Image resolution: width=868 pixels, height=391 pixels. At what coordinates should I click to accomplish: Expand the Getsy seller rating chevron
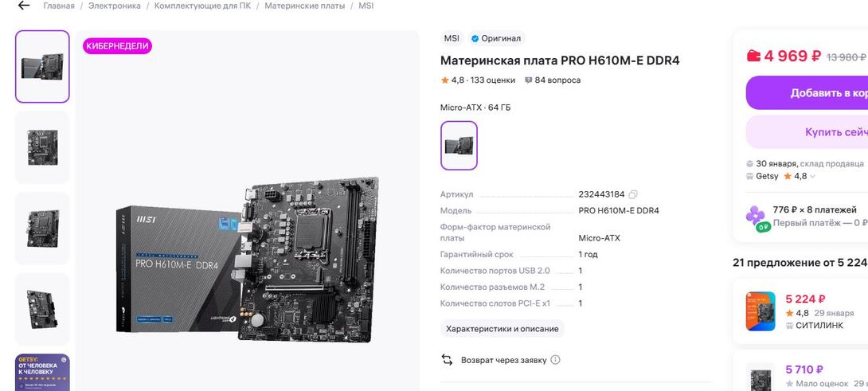tap(812, 177)
